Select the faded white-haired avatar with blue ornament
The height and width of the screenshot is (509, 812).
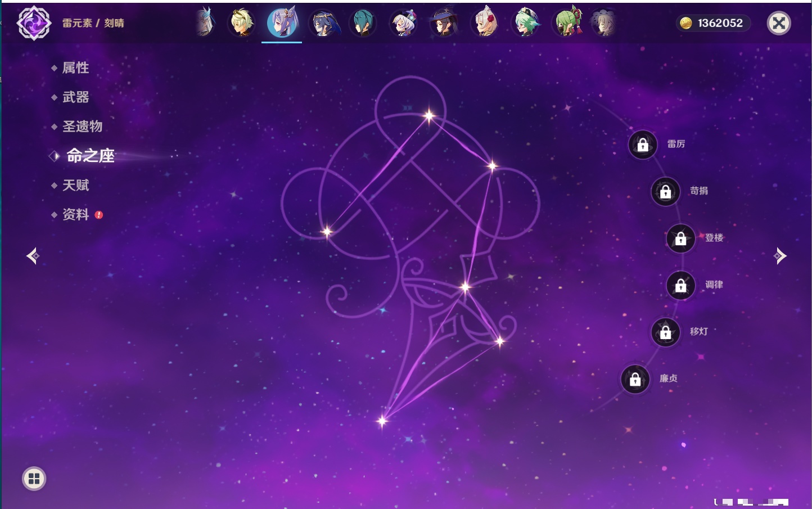click(x=206, y=22)
